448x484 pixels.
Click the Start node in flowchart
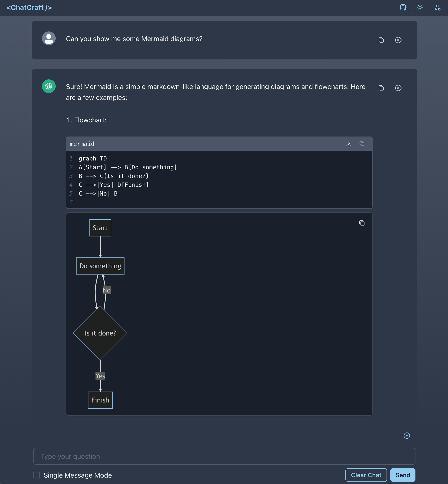coord(100,228)
